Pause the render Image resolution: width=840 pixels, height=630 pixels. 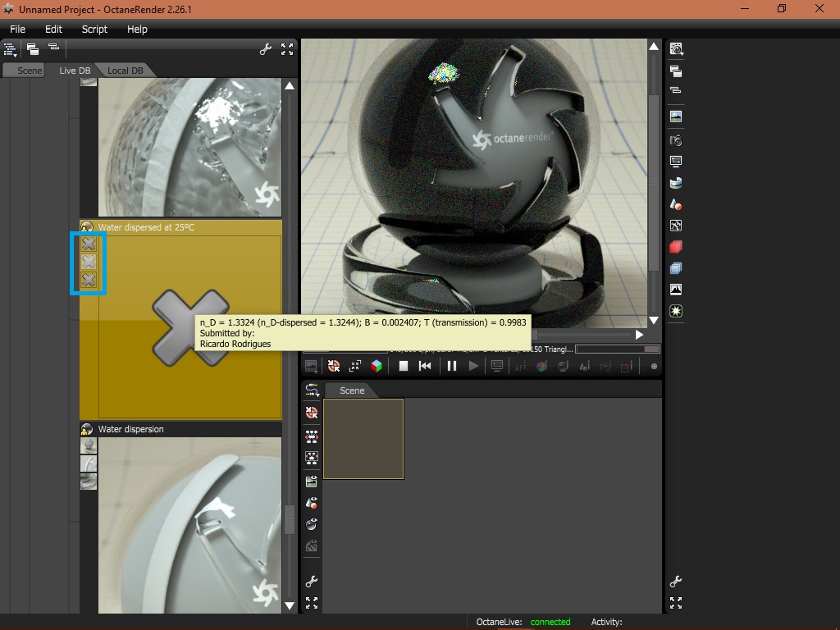[452, 366]
